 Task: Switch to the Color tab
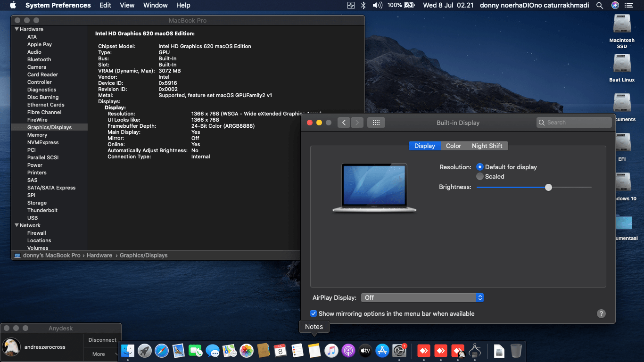(454, 146)
